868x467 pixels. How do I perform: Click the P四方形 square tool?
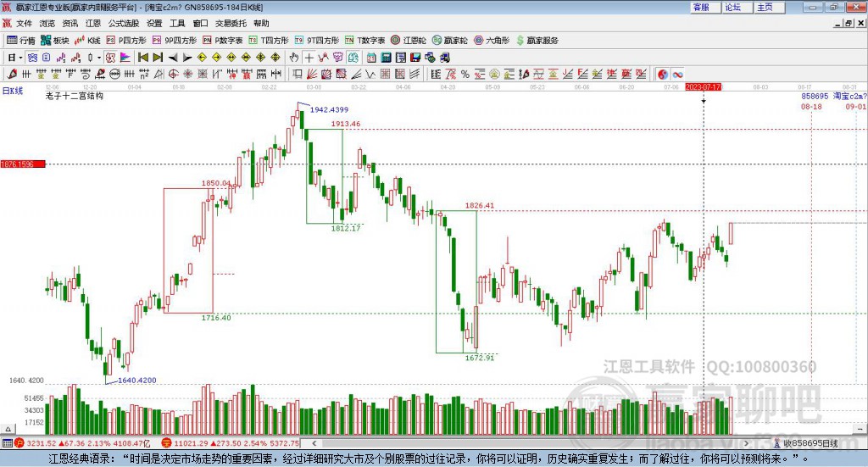pos(125,41)
